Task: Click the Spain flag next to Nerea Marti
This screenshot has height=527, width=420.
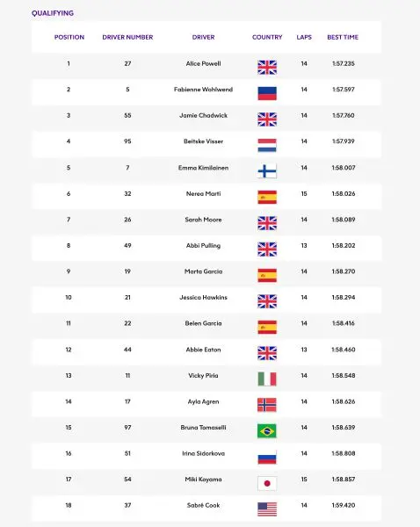Action: click(x=267, y=198)
